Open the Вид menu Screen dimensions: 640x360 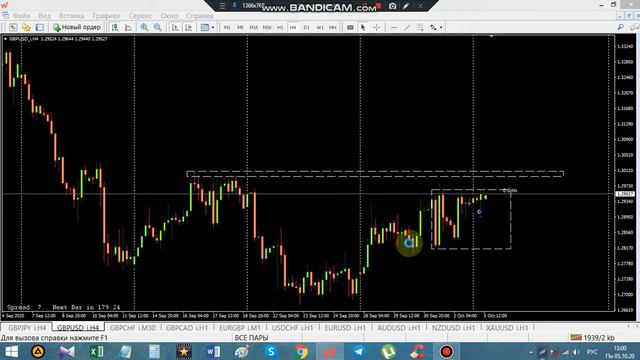44,16
